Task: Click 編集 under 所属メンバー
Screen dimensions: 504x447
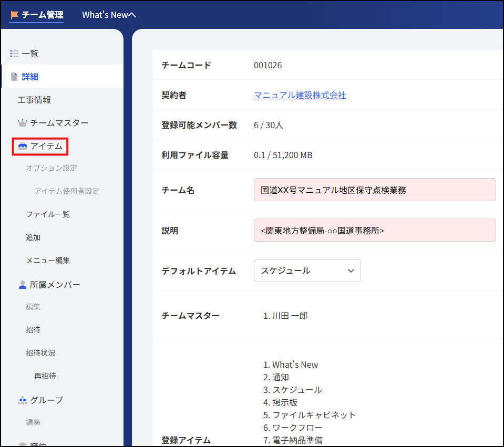Action: point(33,307)
